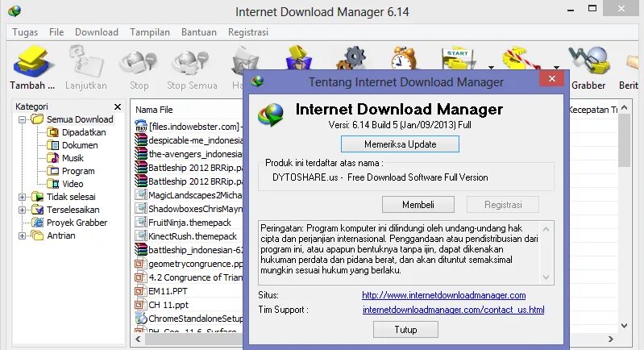Select the ShadowboxesChrisMayn file row
The height and width of the screenshot is (350, 644).
pyautogui.click(x=188, y=209)
